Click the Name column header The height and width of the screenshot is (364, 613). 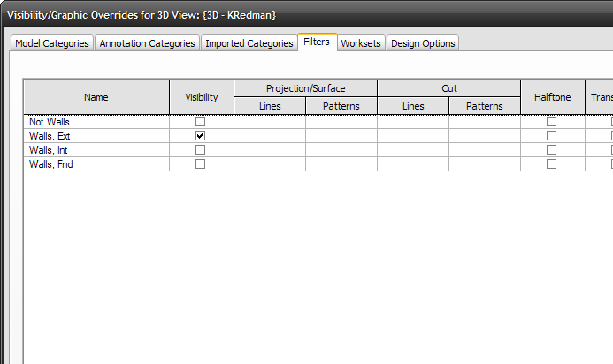coord(96,97)
